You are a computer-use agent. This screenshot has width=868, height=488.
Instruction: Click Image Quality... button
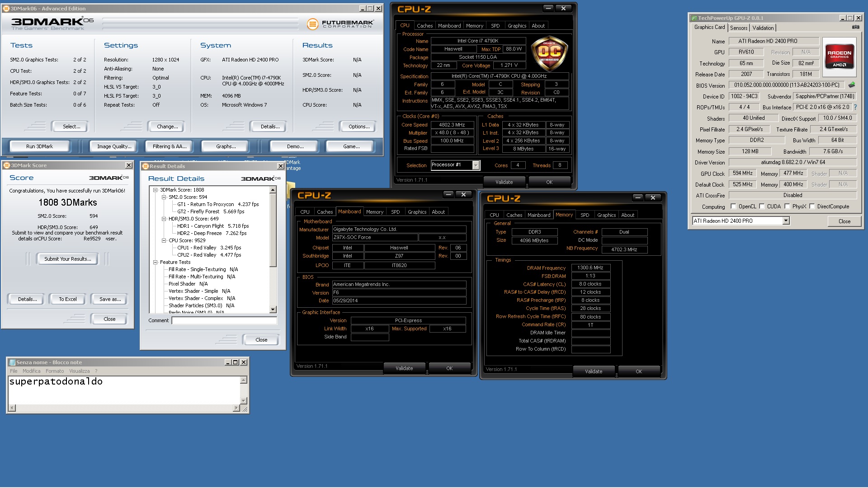click(114, 146)
